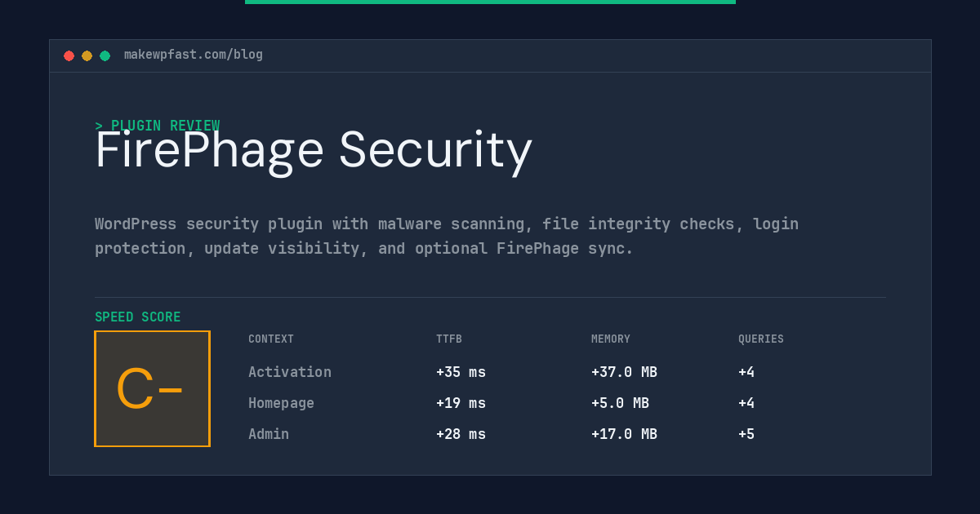Click the green window dot
The image size is (980, 514).
[105, 55]
